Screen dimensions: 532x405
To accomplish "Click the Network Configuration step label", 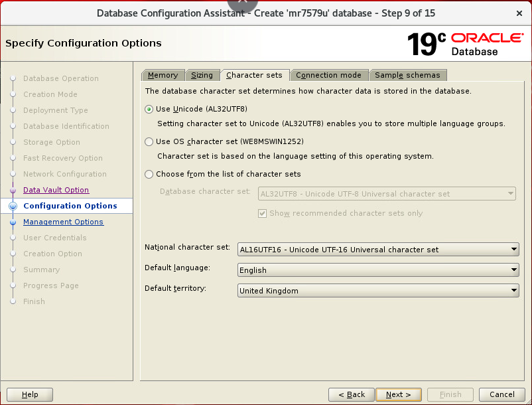I will 65,174.
